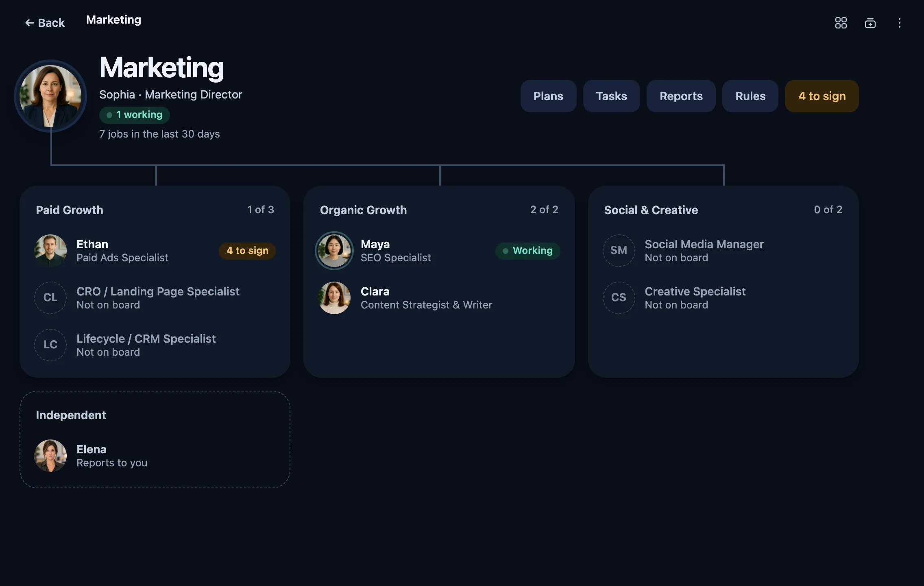The image size is (924, 586).
Task: Open the grid view icon
Action: (841, 23)
